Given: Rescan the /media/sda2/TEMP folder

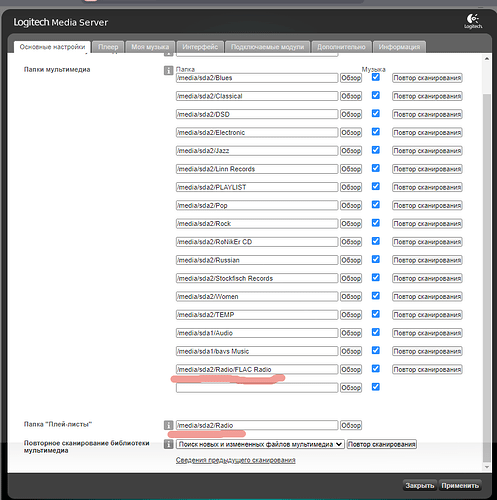Looking at the screenshot, I should click(427, 315).
